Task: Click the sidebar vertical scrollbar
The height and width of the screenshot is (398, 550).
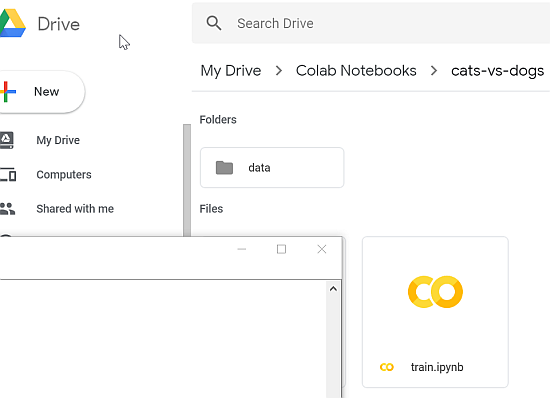Action: point(187,180)
